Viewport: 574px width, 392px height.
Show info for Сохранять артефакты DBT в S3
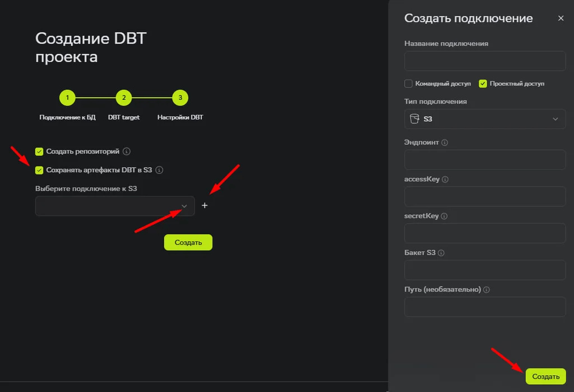(159, 170)
